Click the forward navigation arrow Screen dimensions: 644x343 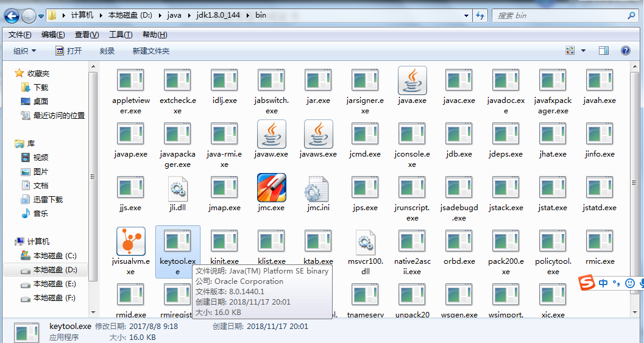tap(29, 16)
